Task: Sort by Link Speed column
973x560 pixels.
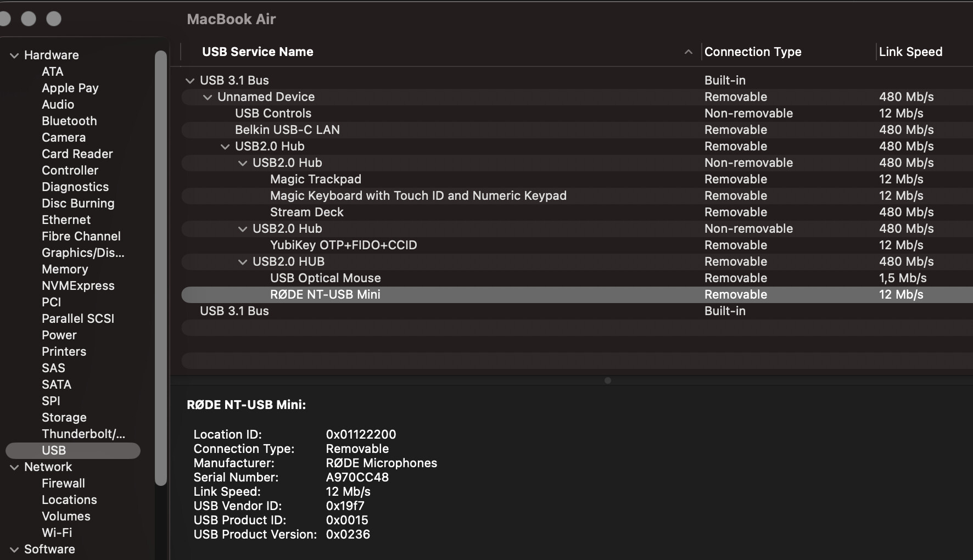Action: pyautogui.click(x=910, y=52)
